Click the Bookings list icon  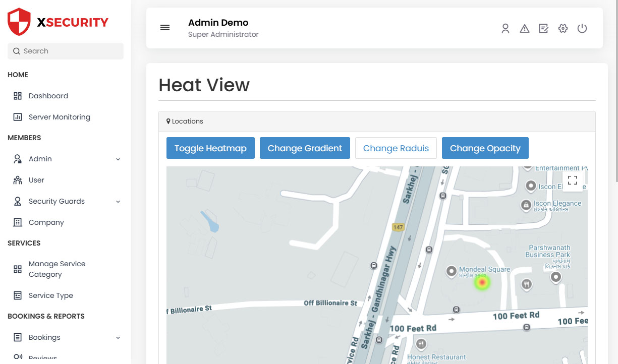coord(18,337)
